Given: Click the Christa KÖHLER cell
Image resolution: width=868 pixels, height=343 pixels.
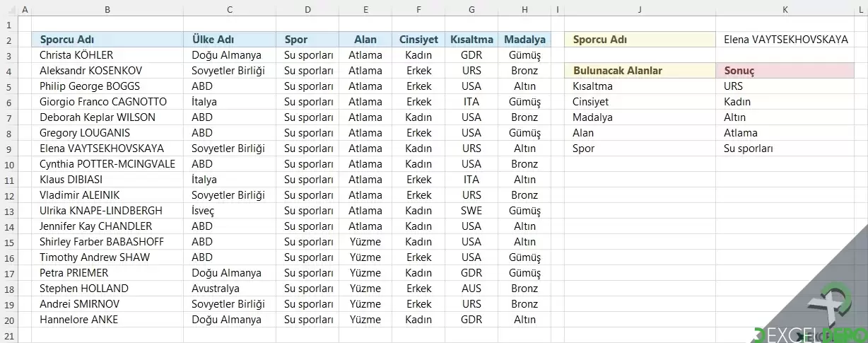Looking at the screenshot, I should tap(107, 55).
